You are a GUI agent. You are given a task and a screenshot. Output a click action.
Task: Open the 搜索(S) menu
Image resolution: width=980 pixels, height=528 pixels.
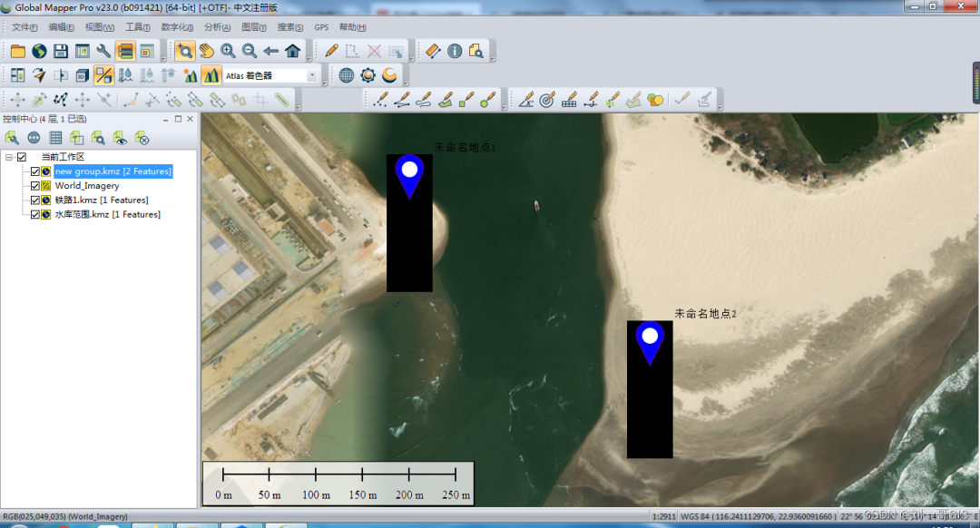coord(290,27)
